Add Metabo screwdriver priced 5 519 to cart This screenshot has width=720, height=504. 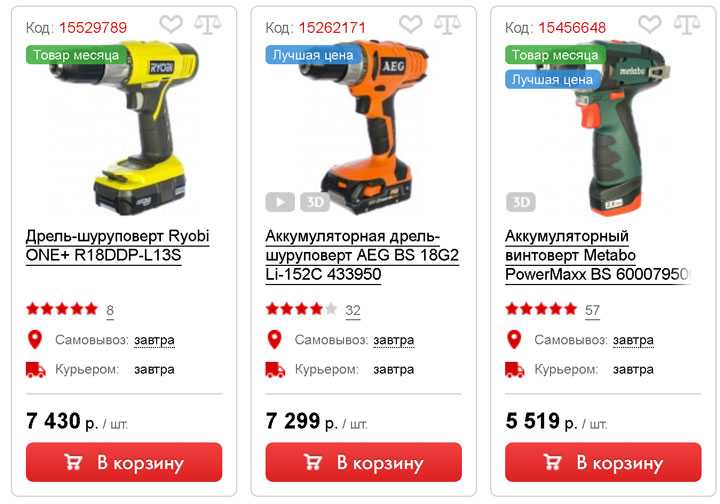(603, 462)
